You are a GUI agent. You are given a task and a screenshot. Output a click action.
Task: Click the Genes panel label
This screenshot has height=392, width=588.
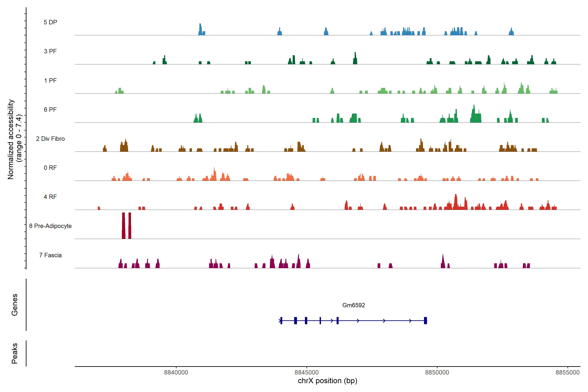(x=15, y=304)
